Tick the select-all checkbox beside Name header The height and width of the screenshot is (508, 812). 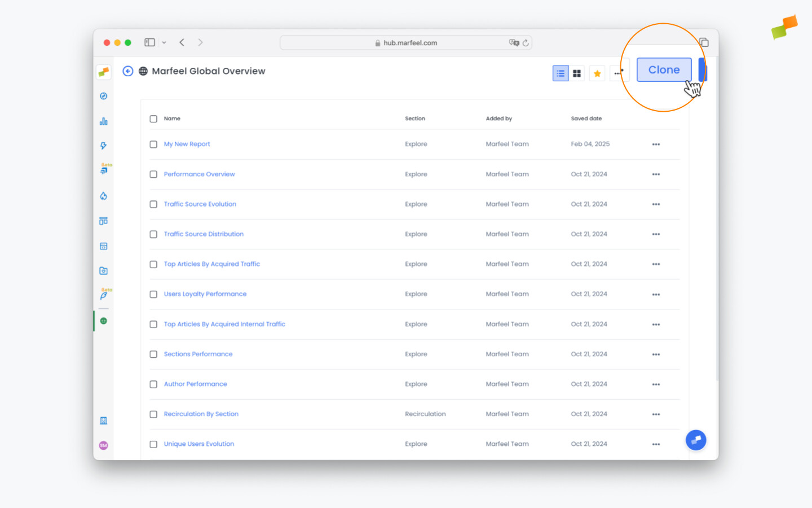[x=153, y=119]
